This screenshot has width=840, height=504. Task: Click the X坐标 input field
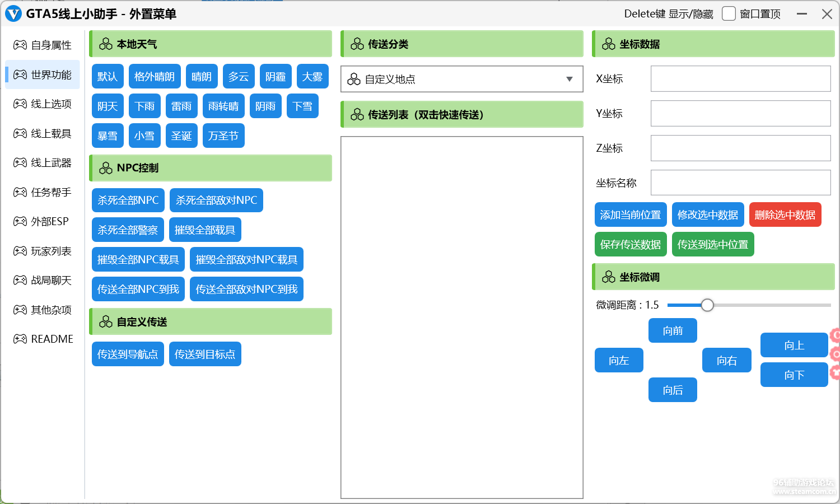pos(740,79)
